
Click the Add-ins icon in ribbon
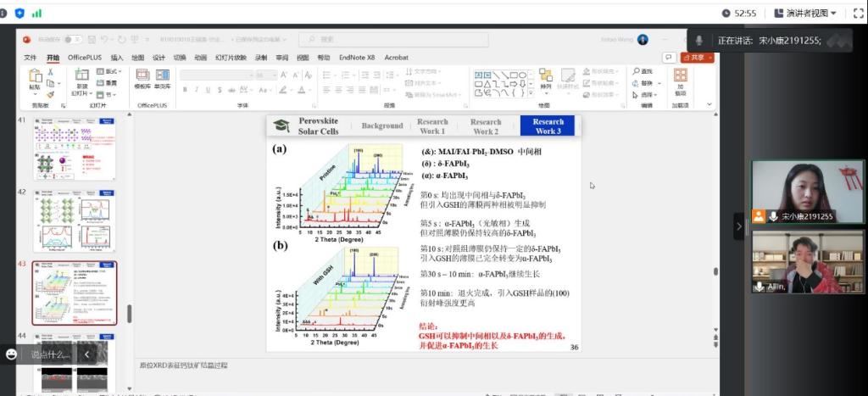pyautogui.click(x=680, y=79)
